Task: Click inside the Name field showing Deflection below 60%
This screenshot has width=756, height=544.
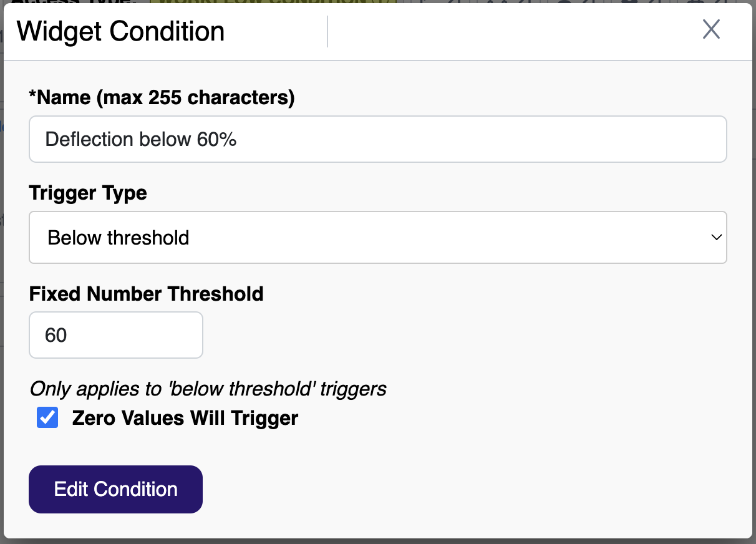Action: (377, 139)
